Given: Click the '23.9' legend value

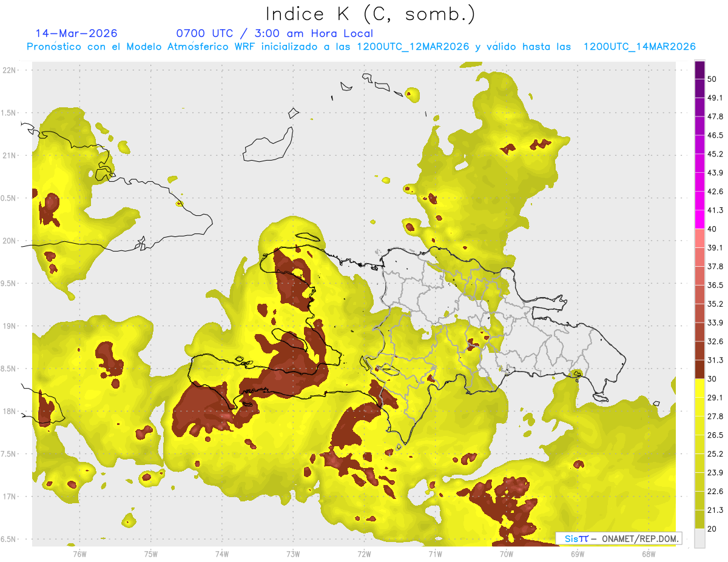Looking at the screenshot, I should coord(715,472).
